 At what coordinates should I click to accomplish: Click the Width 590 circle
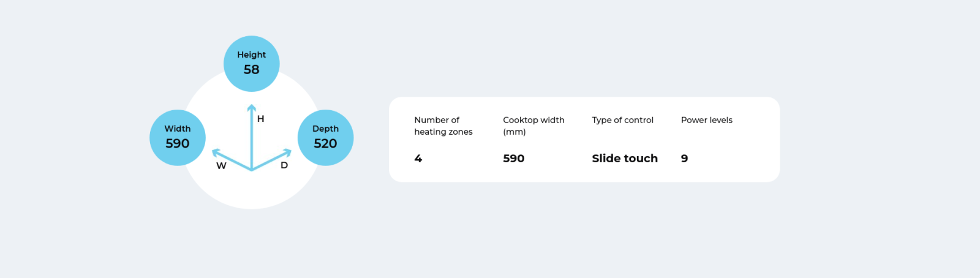coord(178,138)
